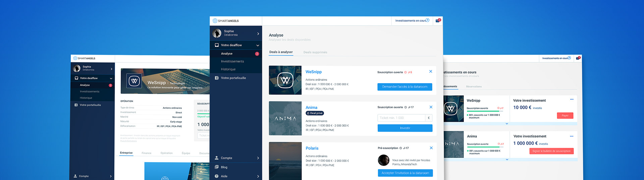Screen dimensions: 644x180
Task: Open Opération tab in left window
Action: pyautogui.click(x=167, y=153)
